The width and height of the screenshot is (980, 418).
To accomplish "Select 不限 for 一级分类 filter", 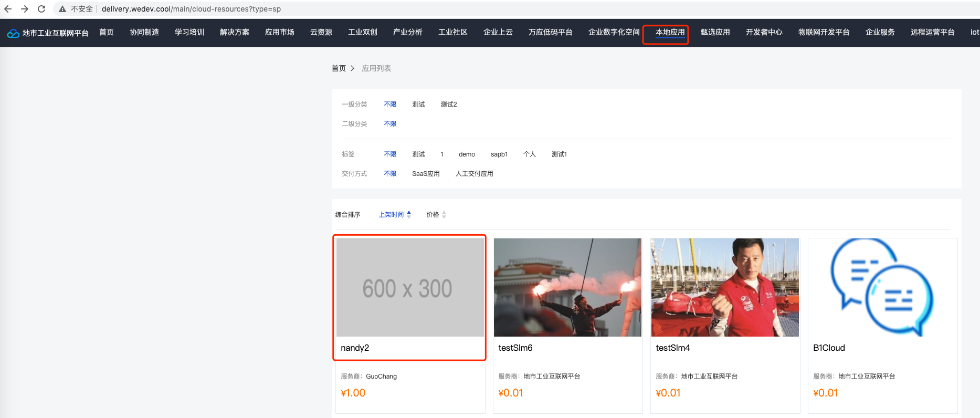I will pos(390,104).
